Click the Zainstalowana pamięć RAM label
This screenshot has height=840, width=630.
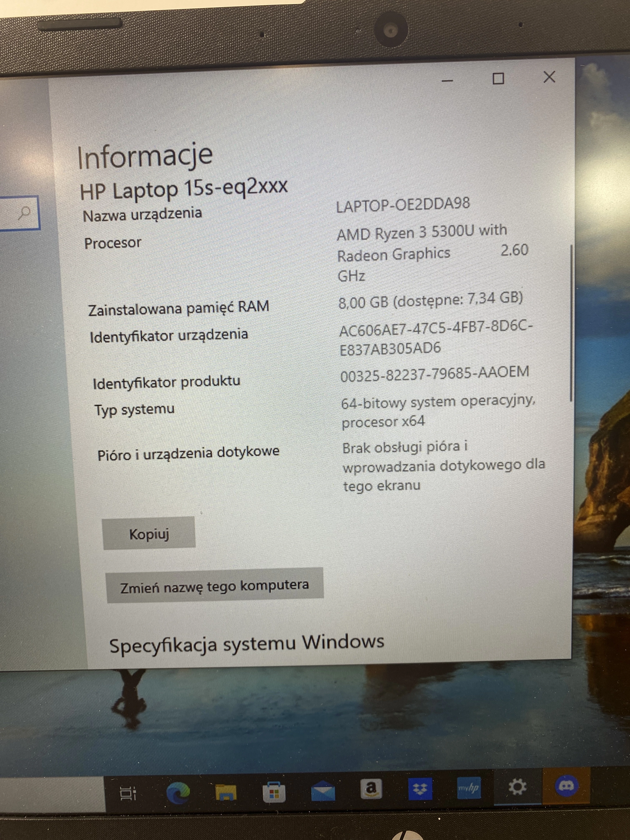click(x=179, y=308)
